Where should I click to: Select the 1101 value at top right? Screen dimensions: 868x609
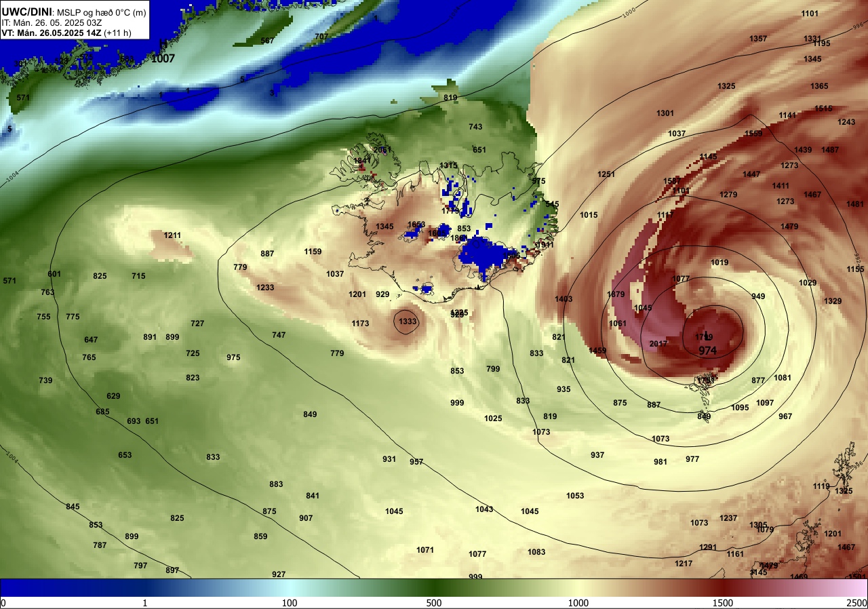pyautogui.click(x=810, y=14)
